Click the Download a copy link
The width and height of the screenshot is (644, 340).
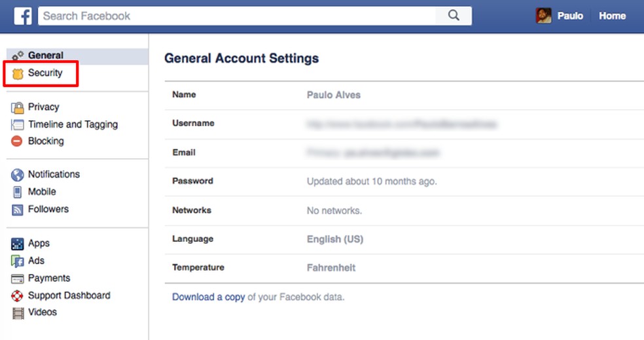(208, 297)
